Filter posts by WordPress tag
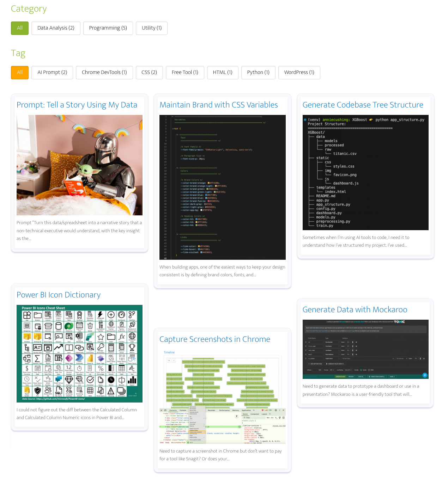Image resolution: width=448 pixels, height=479 pixels. [x=299, y=73]
